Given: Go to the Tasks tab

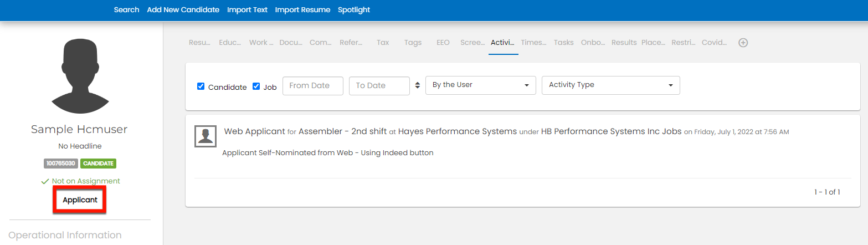Looking at the screenshot, I should tap(563, 43).
